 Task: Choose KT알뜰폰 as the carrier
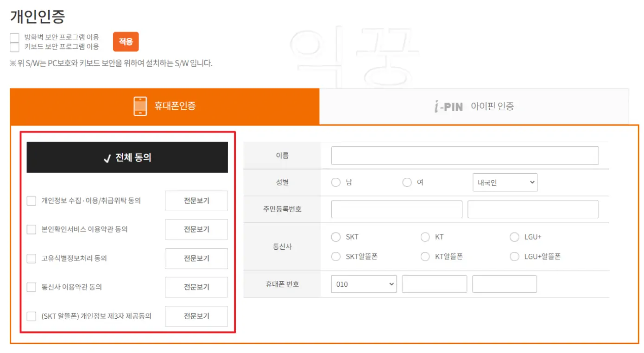pyautogui.click(x=425, y=255)
